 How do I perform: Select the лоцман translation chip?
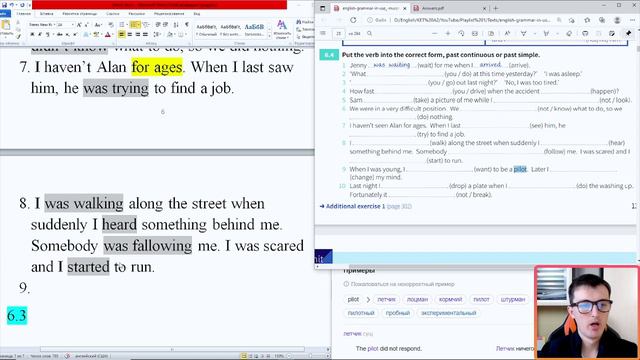tap(417, 300)
